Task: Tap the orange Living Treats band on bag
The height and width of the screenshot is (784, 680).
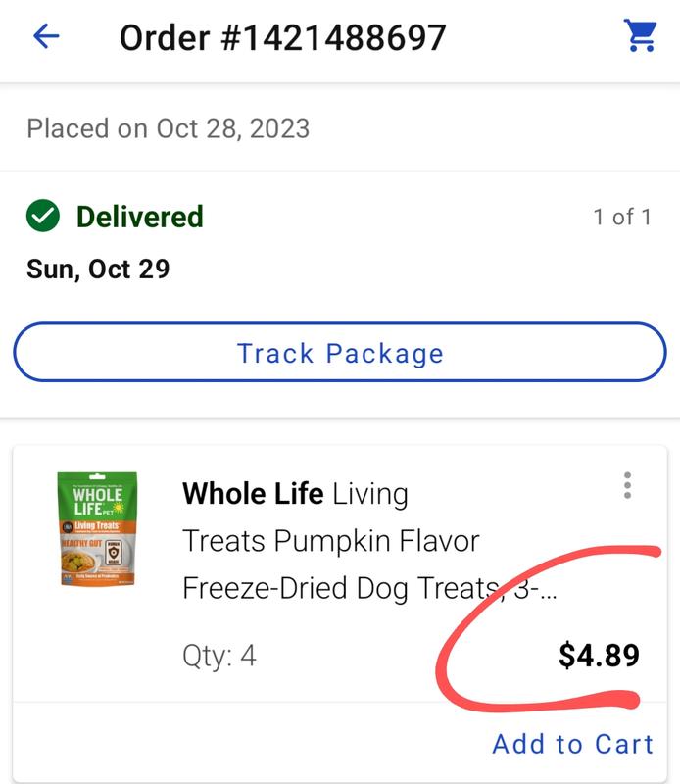Action: 98,525
